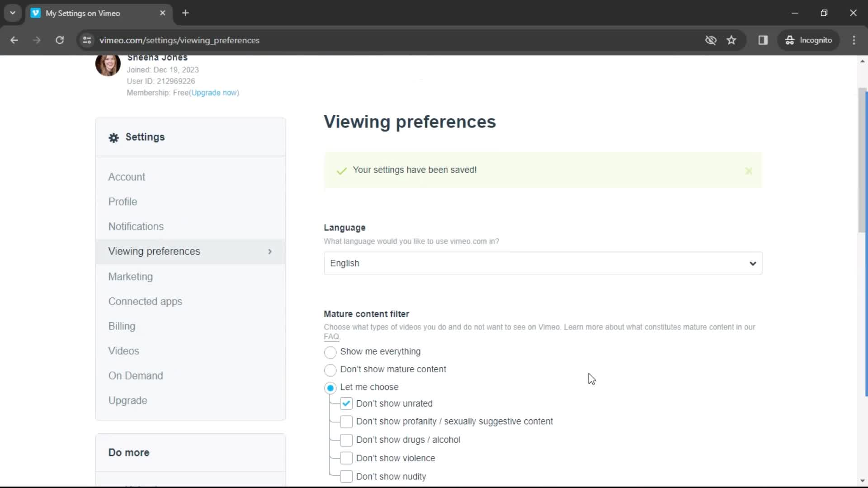The image size is (868, 488).
Task: Click the forward navigation arrow icon
Action: (x=36, y=40)
